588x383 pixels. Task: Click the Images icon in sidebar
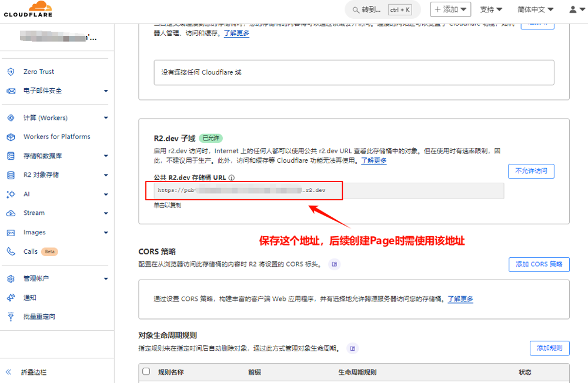11,233
